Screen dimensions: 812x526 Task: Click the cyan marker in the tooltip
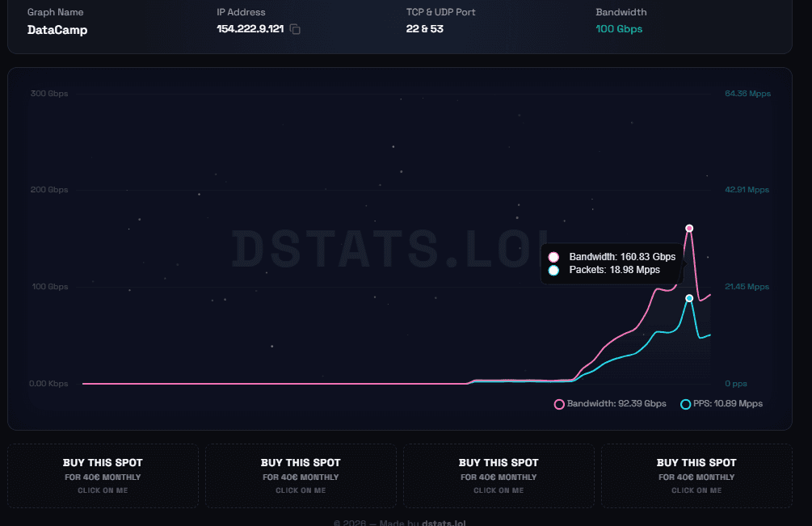tap(553, 270)
